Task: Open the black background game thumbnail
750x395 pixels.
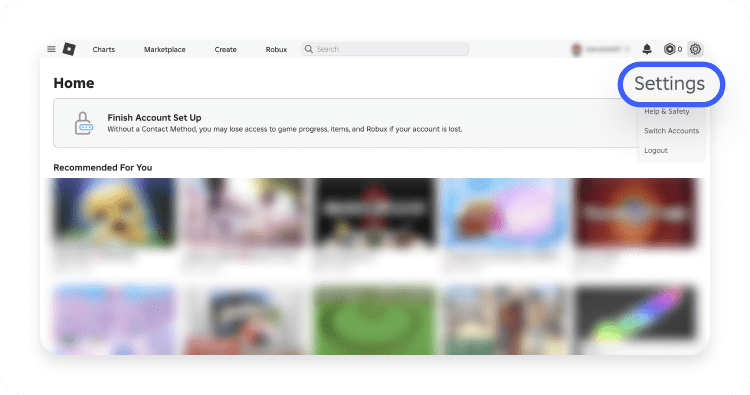Action: pyautogui.click(x=375, y=212)
